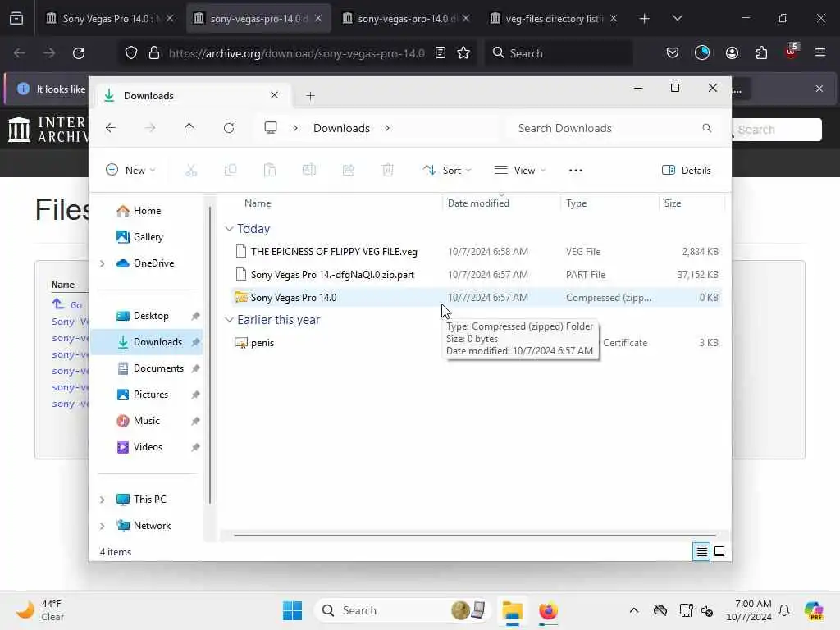
Task: Expand Network in navigation pane
Action: coord(102,526)
